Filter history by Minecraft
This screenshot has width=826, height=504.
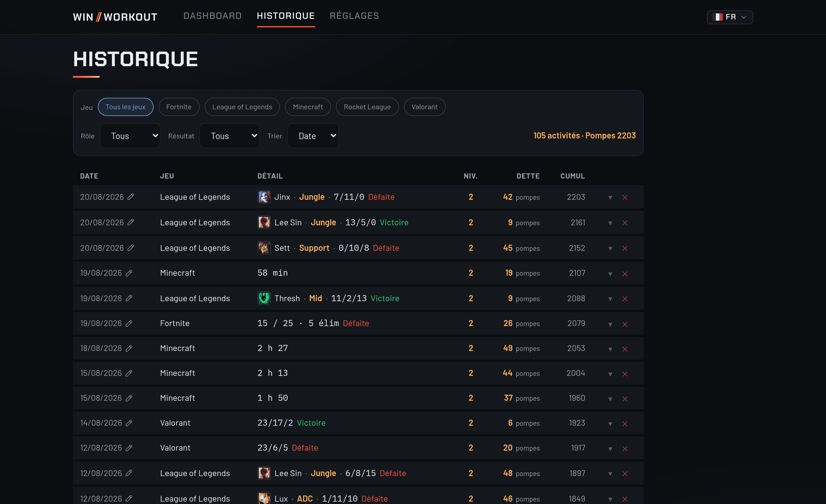click(x=308, y=107)
